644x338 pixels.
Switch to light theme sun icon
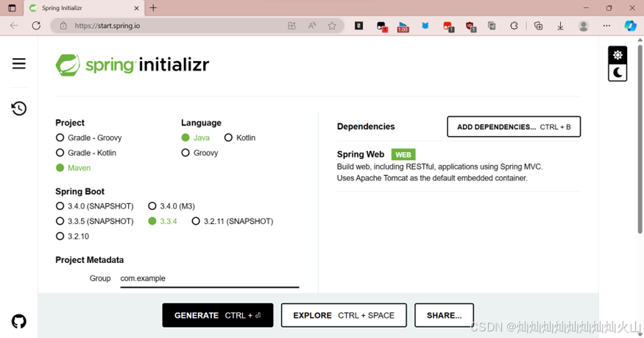(618, 55)
